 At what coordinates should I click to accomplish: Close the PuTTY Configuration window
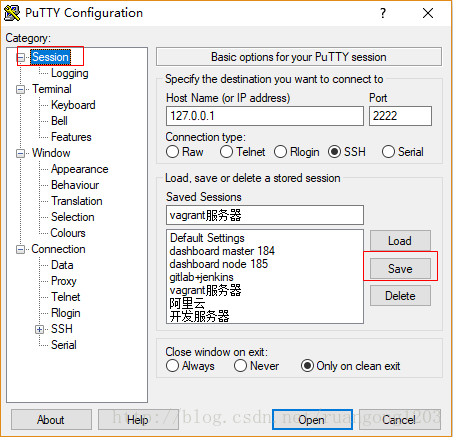coord(428,13)
